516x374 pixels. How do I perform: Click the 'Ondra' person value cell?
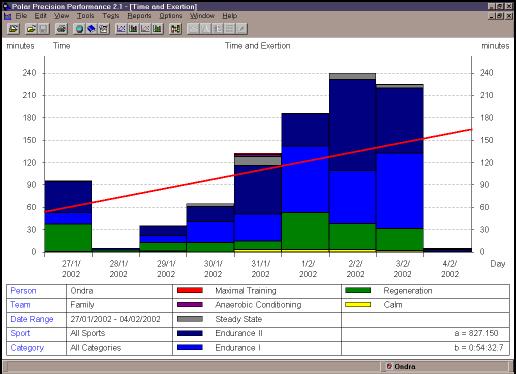coord(82,291)
